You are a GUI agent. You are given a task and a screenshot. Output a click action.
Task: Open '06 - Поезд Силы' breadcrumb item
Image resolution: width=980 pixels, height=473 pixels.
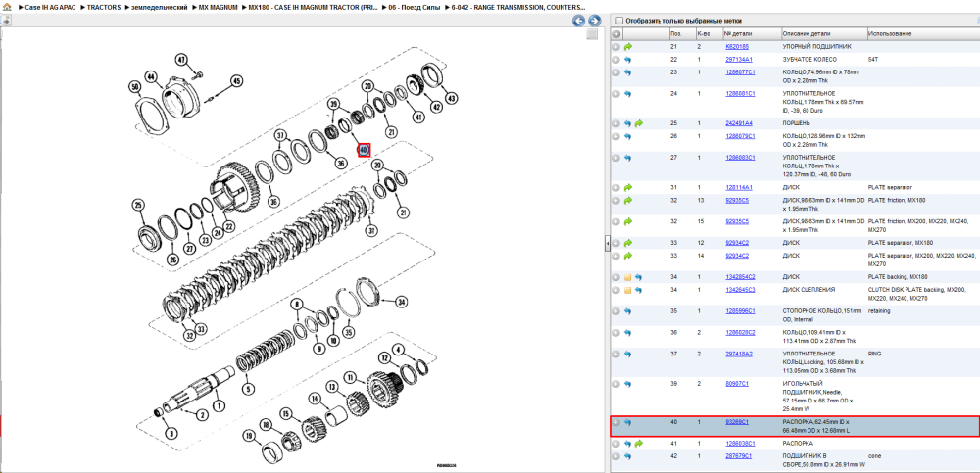click(x=415, y=6)
